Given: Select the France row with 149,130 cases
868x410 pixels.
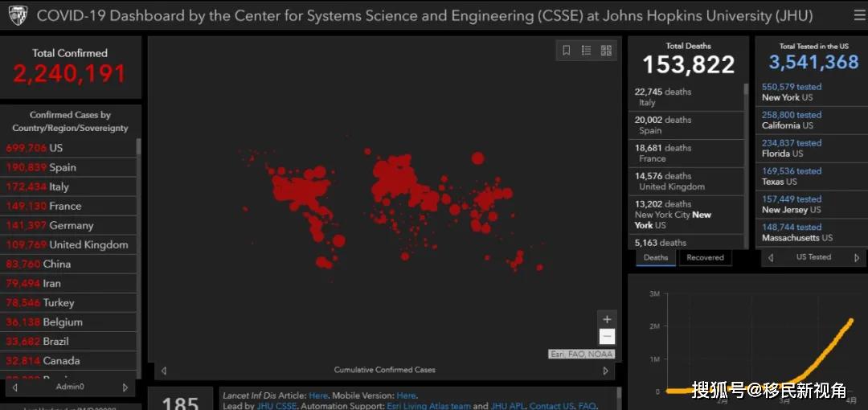Looking at the screenshot, I should coord(68,206).
